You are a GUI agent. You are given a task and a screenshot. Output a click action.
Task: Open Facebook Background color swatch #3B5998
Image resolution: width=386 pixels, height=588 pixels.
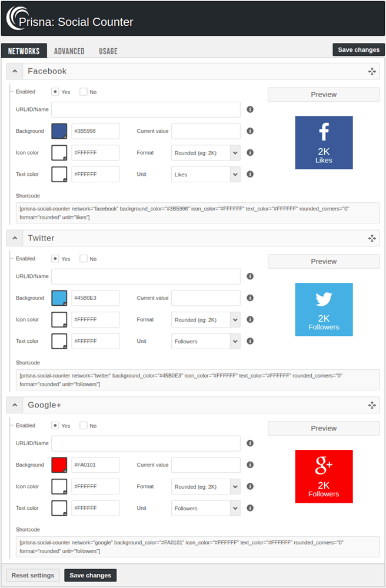pyautogui.click(x=59, y=131)
